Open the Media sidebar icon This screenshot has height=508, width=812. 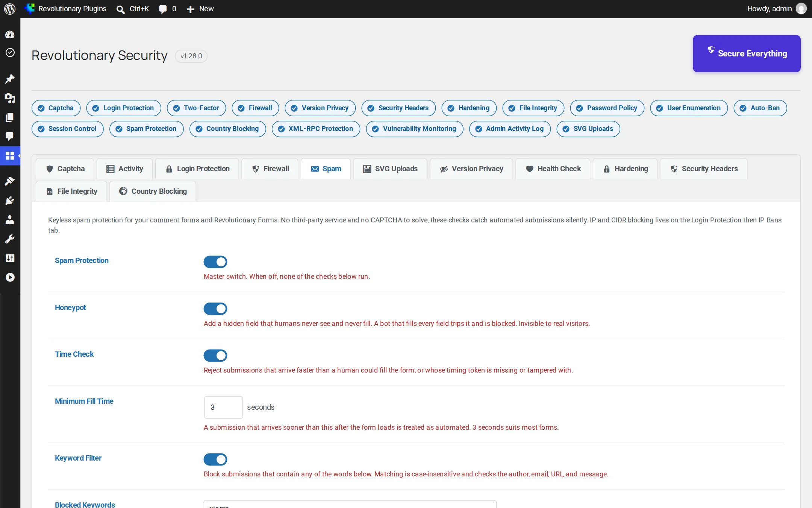[x=10, y=98]
